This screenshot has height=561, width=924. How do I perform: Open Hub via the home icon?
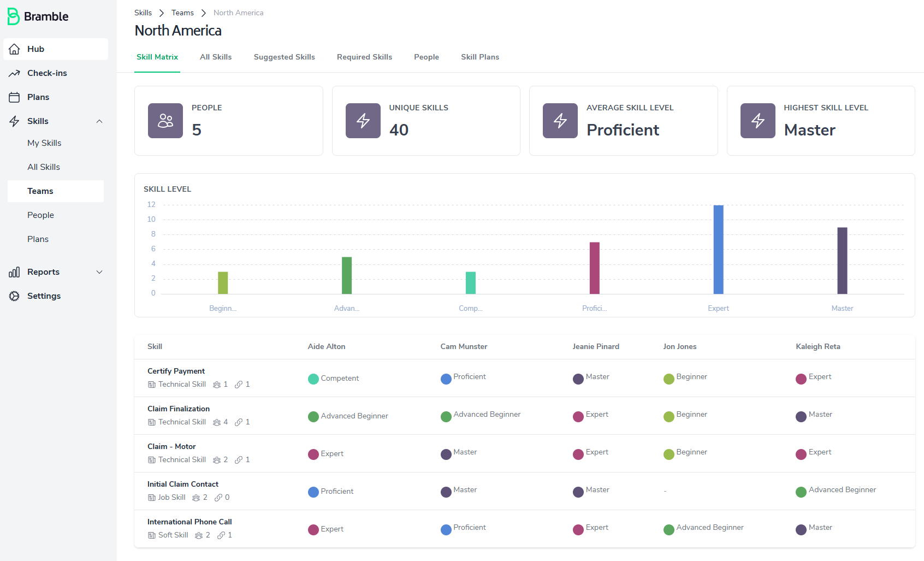point(14,49)
